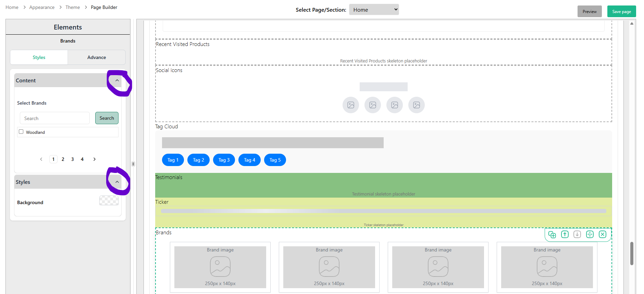The image size is (644, 294).
Task: Tick the Woodland brand checkbox
Action: (21, 132)
